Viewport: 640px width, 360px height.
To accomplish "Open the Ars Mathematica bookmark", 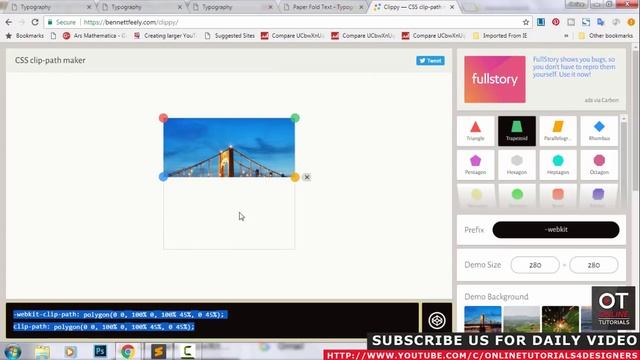I will pyautogui.click(x=94, y=36).
